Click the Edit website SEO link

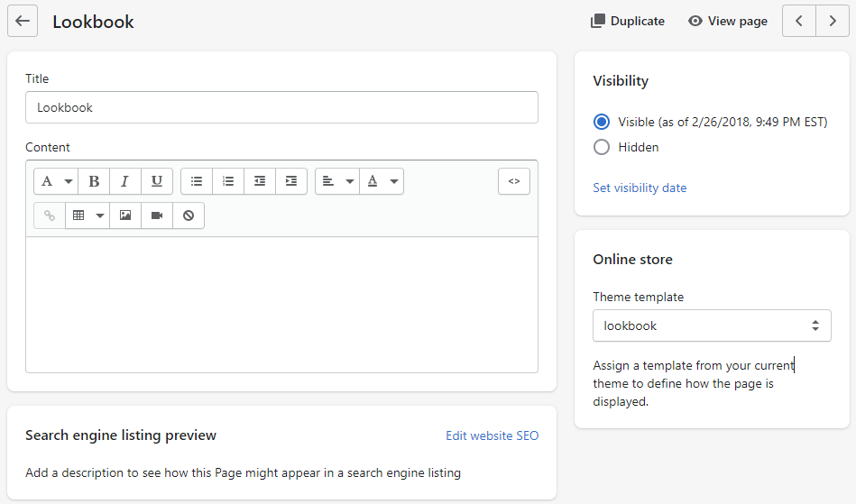click(x=492, y=435)
